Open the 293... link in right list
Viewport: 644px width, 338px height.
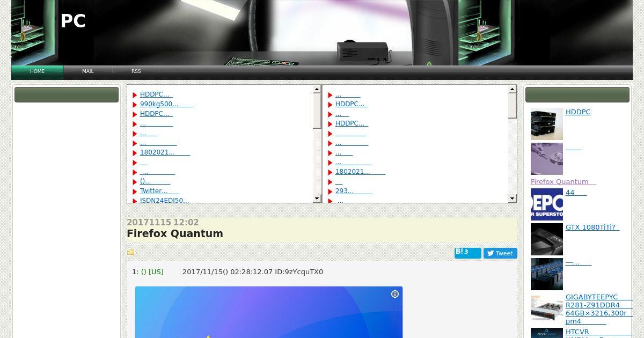354,191
